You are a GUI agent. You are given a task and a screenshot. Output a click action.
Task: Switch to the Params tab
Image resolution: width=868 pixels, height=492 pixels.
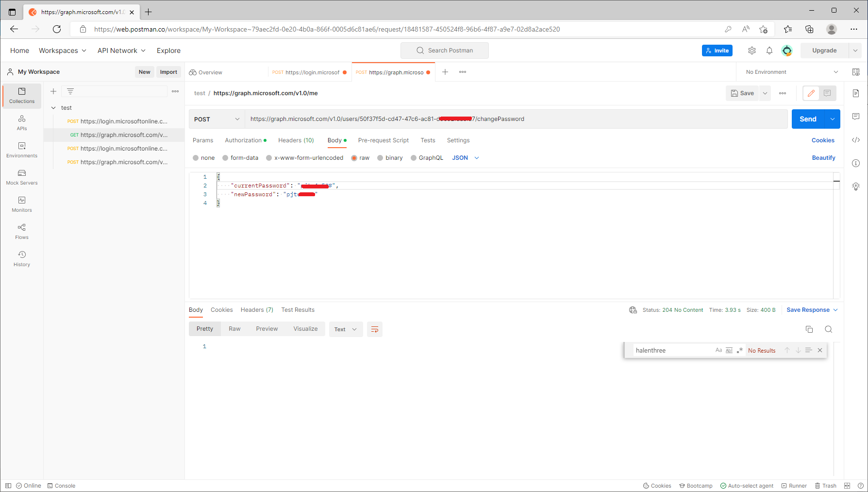pyautogui.click(x=203, y=140)
